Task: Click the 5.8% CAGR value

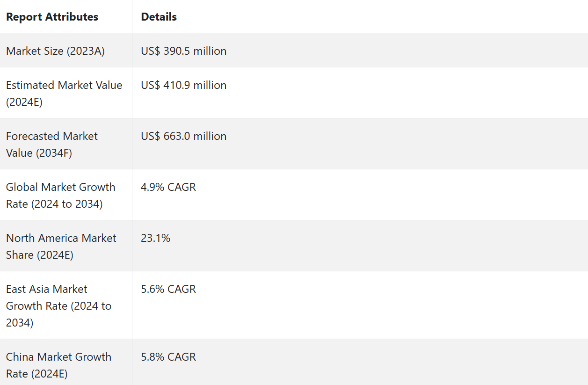Action: click(x=168, y=357)
